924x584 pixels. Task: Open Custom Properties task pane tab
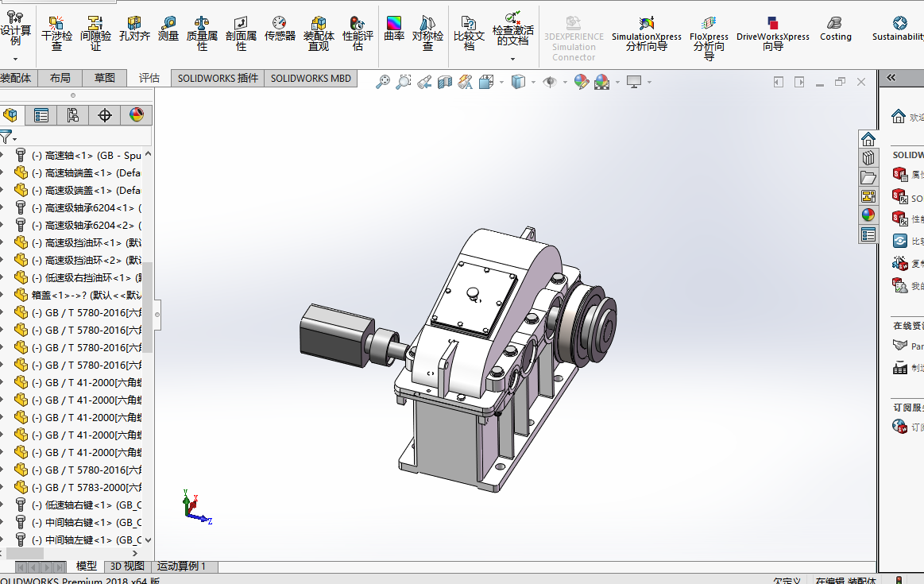point(868,234)
